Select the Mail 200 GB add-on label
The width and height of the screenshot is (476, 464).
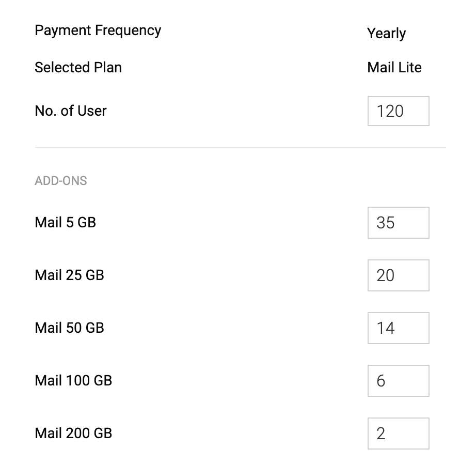coord(73,433)
